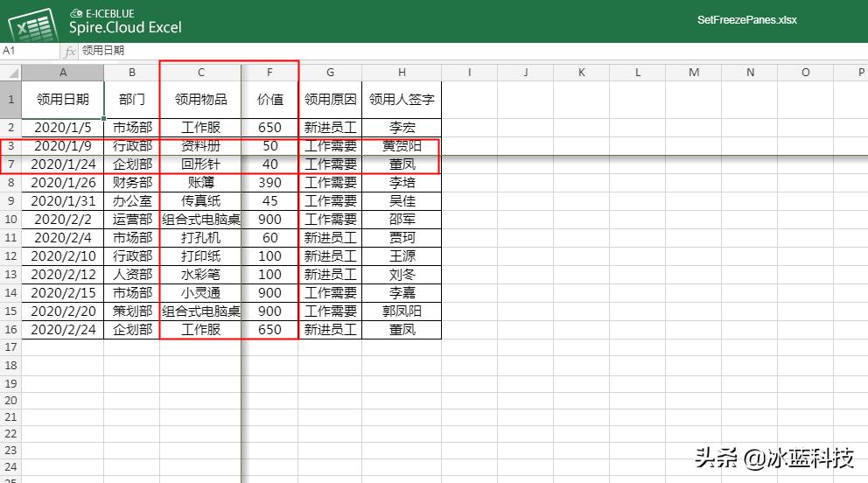Select row 20 header
The height and width of the screenshot is (483, 868).
pos(10,400)
